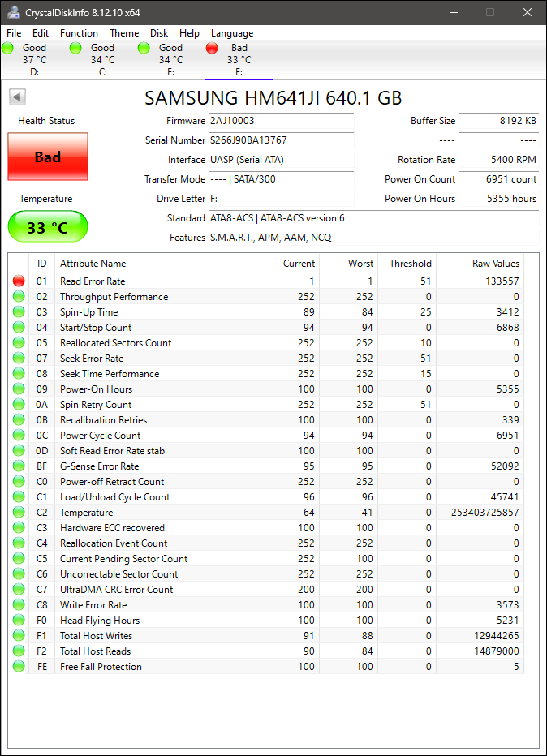Click the status icon for Head Flying Hours
Screen dimensions: 547x756
[19, 620]
